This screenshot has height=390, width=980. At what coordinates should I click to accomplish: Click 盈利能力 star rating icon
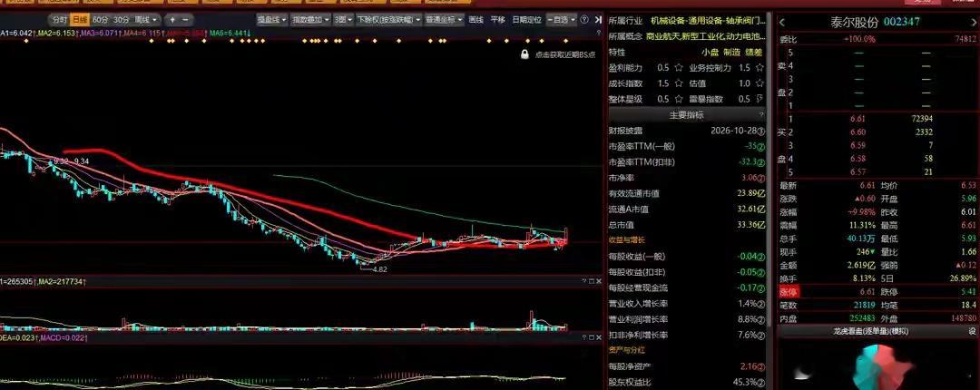click(x=678, y=67)
